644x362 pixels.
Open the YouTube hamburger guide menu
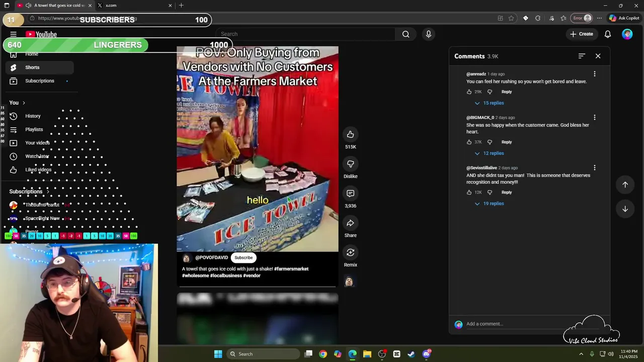click(14, 34)
